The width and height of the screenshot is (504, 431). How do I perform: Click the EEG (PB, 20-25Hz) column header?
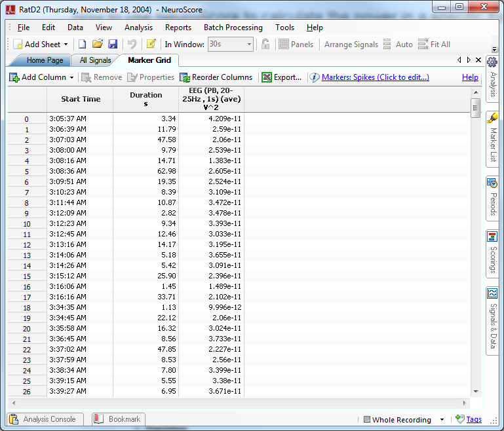(212, 100)
